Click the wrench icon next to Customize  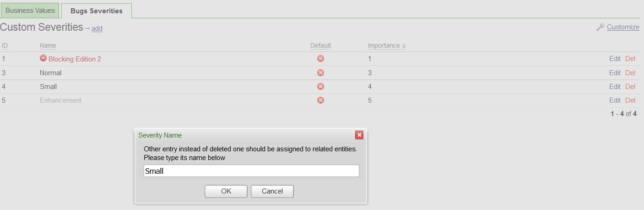(x=600, y=27)
